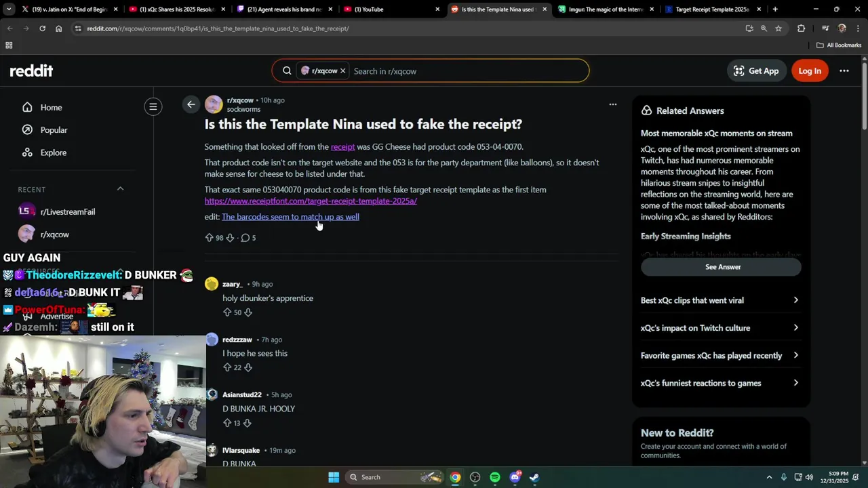Open the All Bookmarks folder
Viewport: 868px width, 488px height.
[x=839, y=45]
